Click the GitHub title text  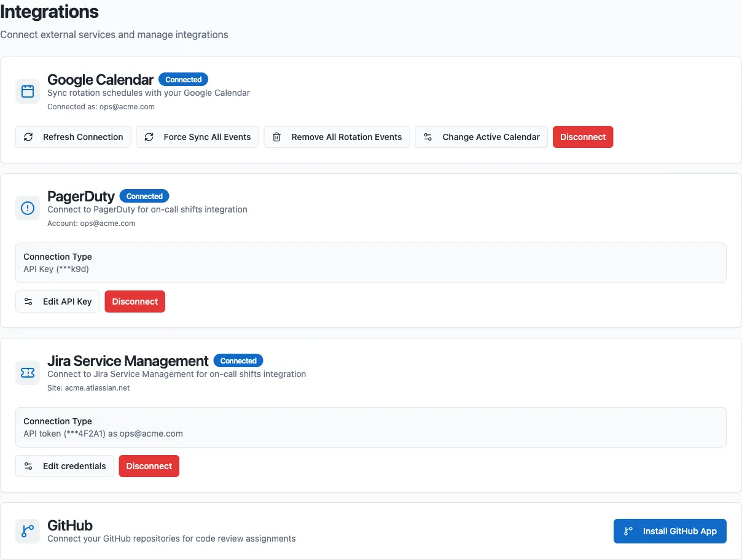(x=70, y=526)
